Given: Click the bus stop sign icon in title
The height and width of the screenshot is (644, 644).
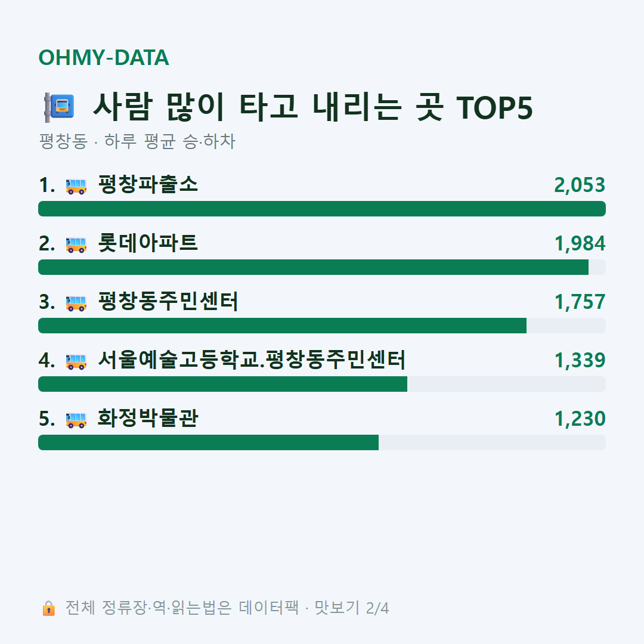Looking at the screenshot, I should pos(59,107).
